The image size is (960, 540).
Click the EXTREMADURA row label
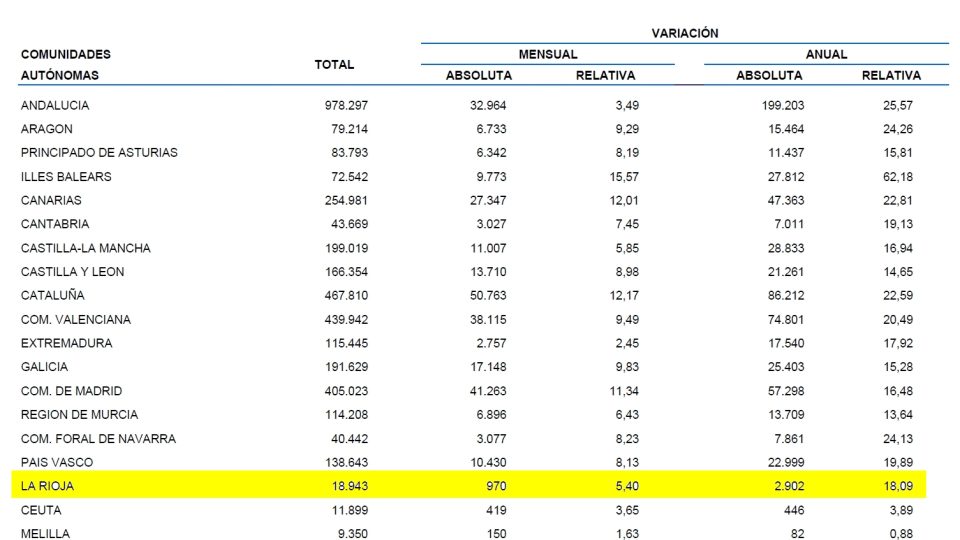66,343
